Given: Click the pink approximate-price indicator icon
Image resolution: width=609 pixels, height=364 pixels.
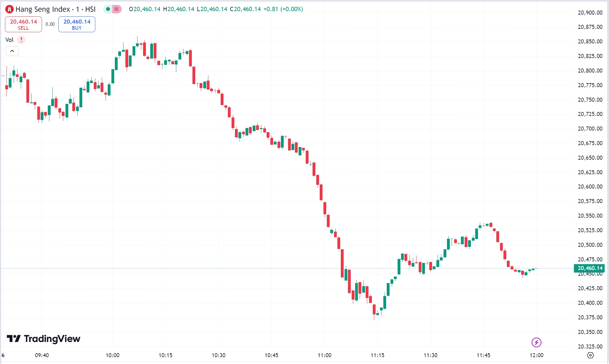Looking at the screenshot, I should pos(116,9).
